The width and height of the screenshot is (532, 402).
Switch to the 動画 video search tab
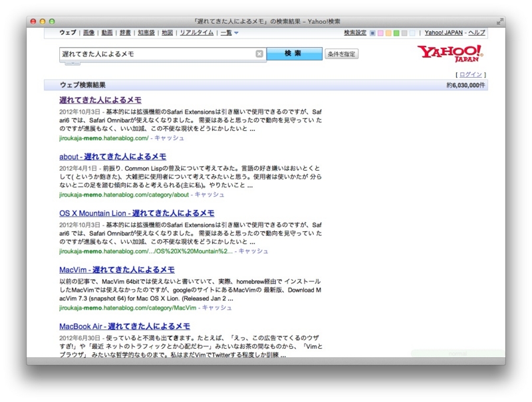(x=108, y=32)
